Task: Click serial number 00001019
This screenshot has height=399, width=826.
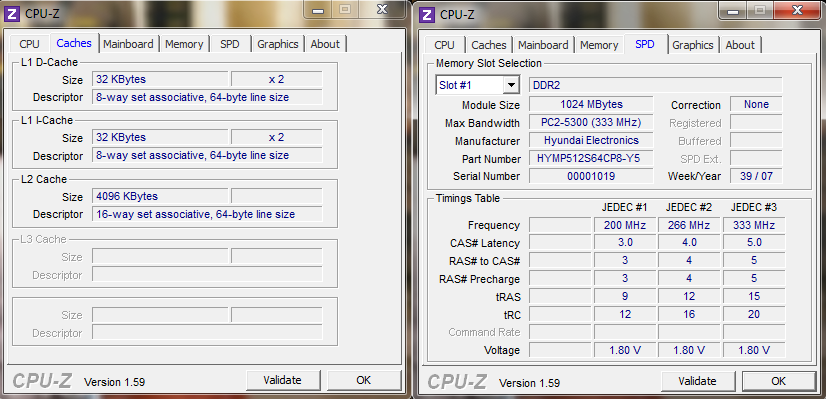Action: click(x=591, y=176)
